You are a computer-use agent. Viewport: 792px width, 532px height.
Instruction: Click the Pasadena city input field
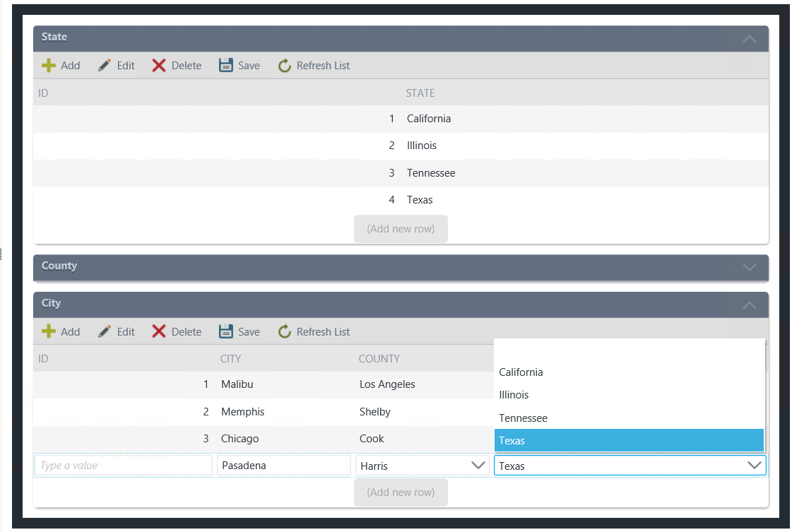tap(284, 466)
